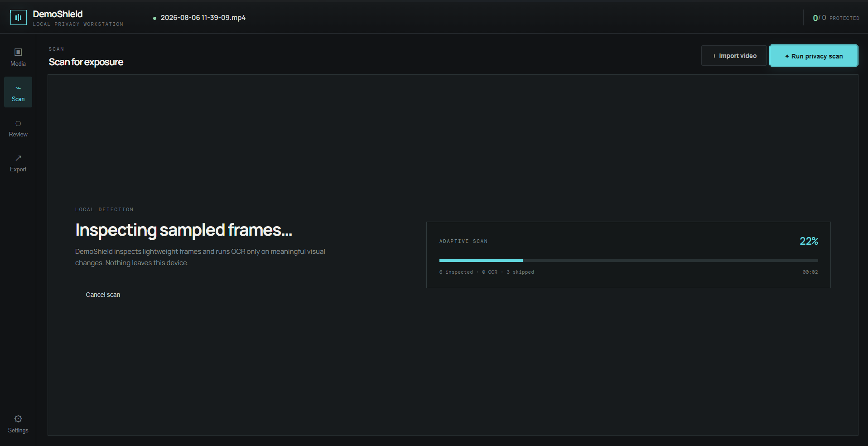Click the Local Privacy Workstation subtitle
868x446 pixels.
pos(78,24)
